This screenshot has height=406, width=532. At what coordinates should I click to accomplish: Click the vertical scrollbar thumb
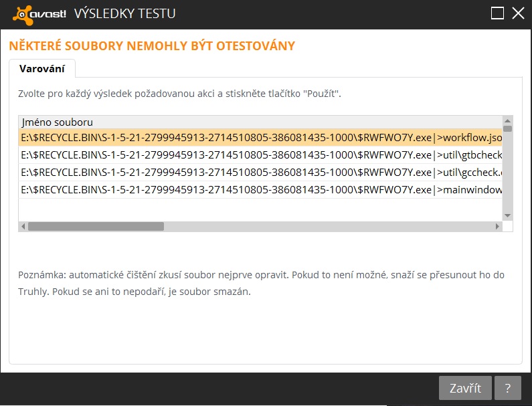507,128
